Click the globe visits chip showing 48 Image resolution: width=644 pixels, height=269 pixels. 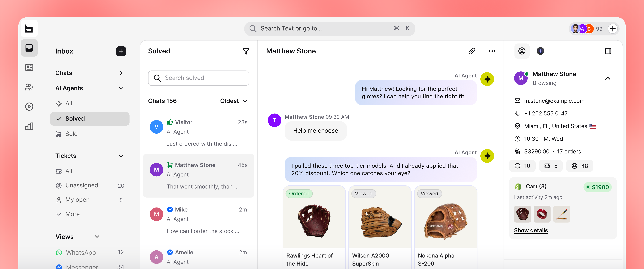pyautogui.click(x=579, y=166)
